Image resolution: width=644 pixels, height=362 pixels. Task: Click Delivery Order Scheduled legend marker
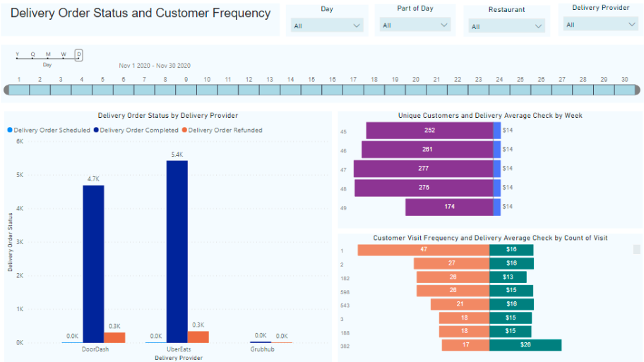pyautogui.click(x=10, y=130)
